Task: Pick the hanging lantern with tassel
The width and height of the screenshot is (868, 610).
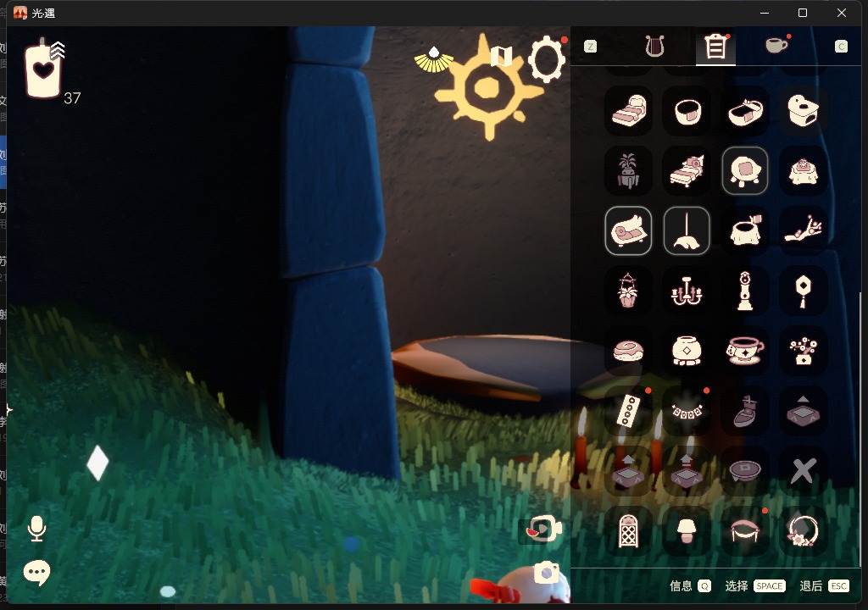Action: tap(803, 291)
